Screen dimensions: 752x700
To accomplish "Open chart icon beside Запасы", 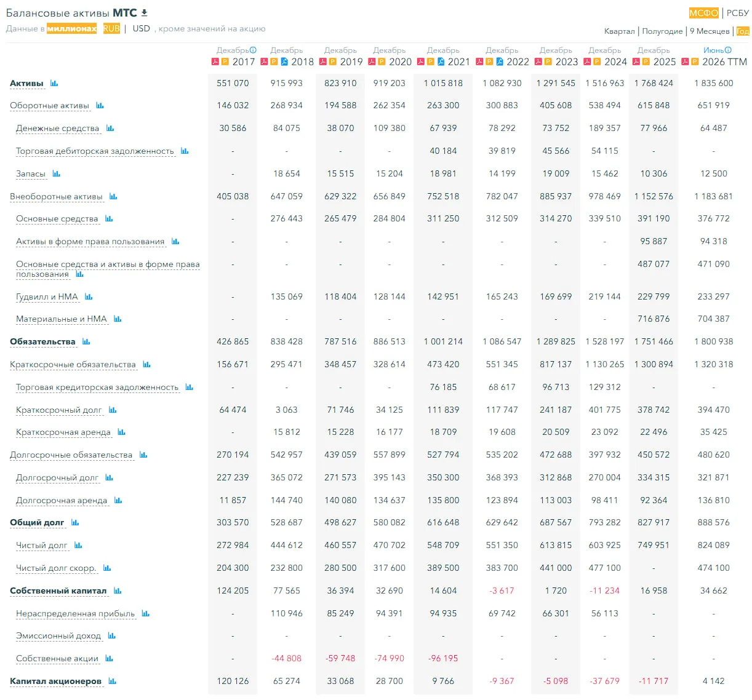I will (x=57, y=173).
